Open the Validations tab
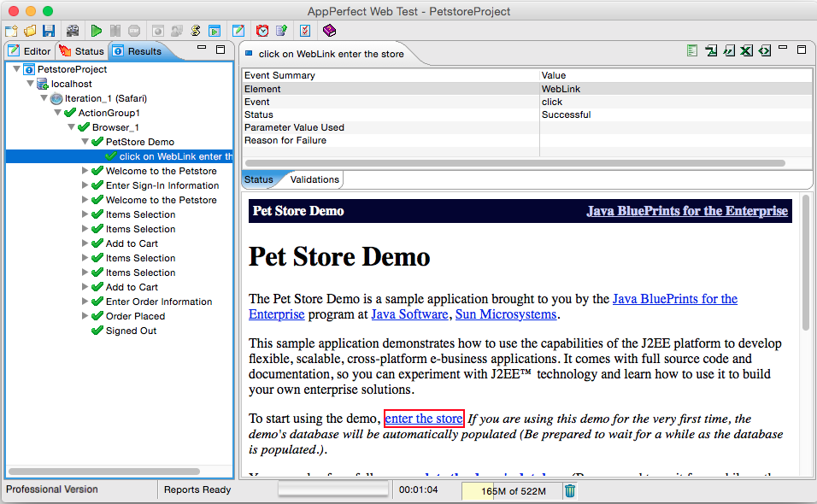Image resolution: width=817 pixels, height=504 pixels. coord(314,179)
